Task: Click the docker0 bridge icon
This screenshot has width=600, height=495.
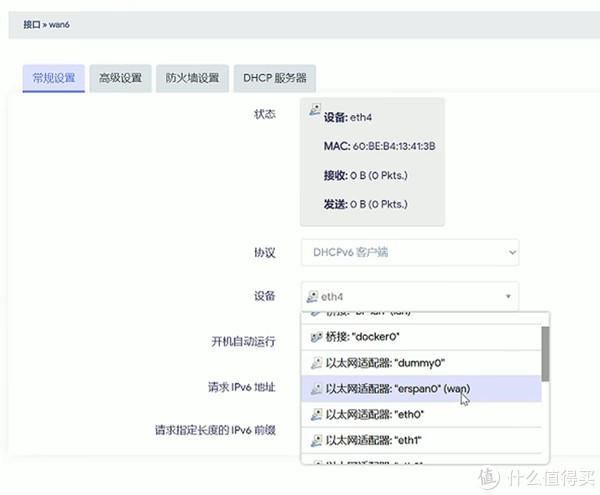Action: pos(316,337)
